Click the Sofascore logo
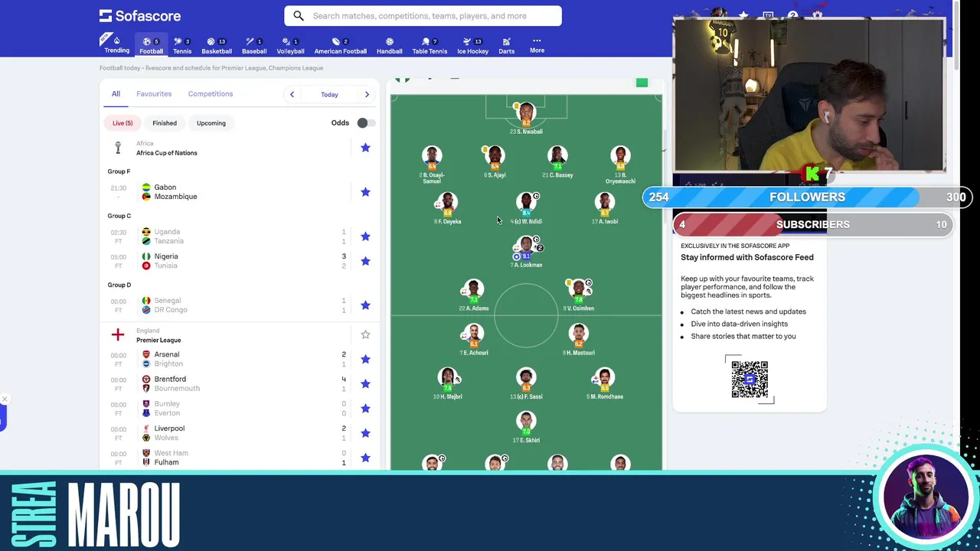Image resolution: width=980 pixels, height=551 pixels. [x=140, y=15]
